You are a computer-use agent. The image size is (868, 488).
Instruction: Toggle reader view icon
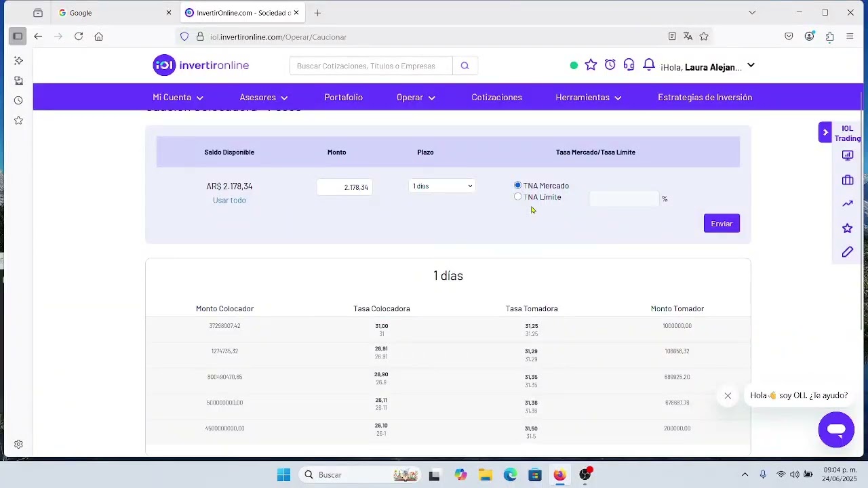pos(672,37)
